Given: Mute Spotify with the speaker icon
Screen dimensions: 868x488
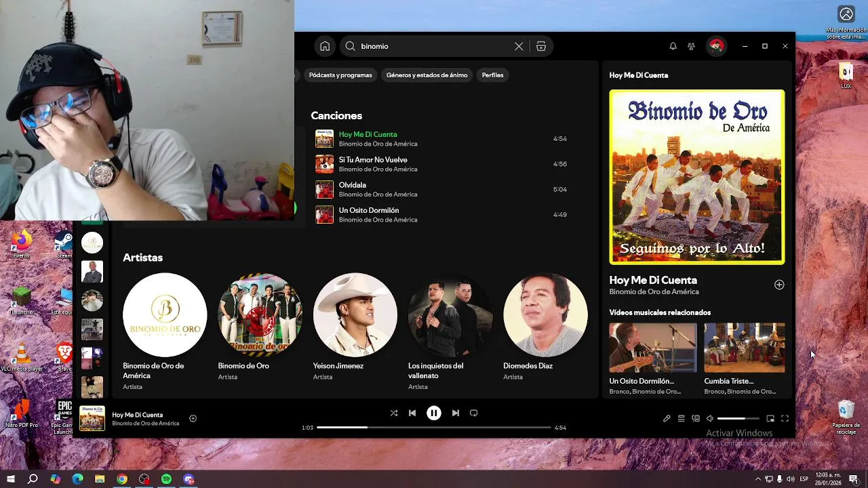Looking at the screenshot, I should coord(709,419).
